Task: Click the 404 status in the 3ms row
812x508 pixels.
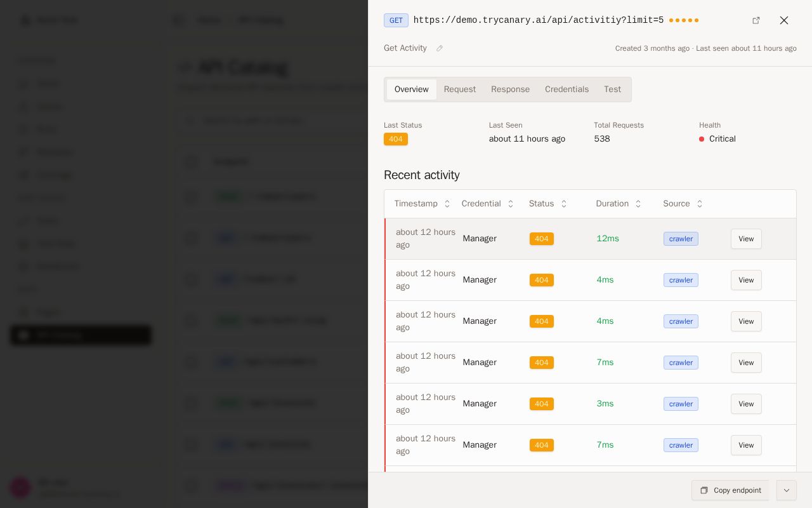Action: click(542, 404)
